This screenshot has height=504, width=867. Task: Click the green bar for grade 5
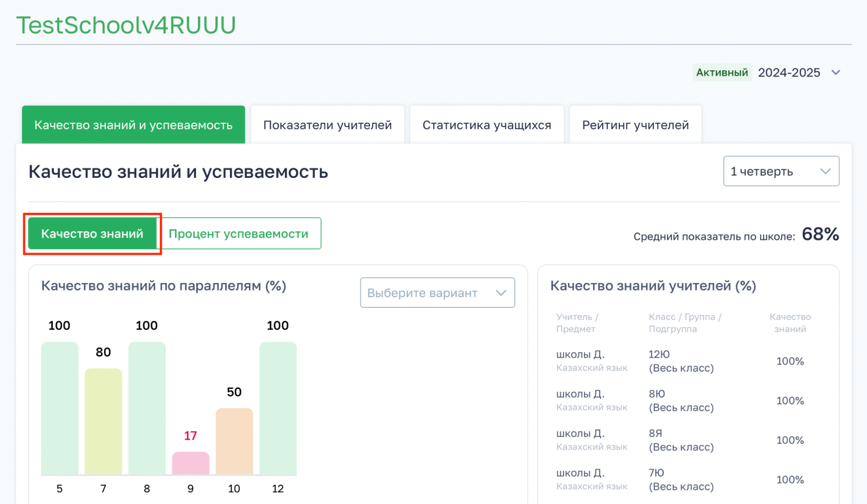coord(59,408)
